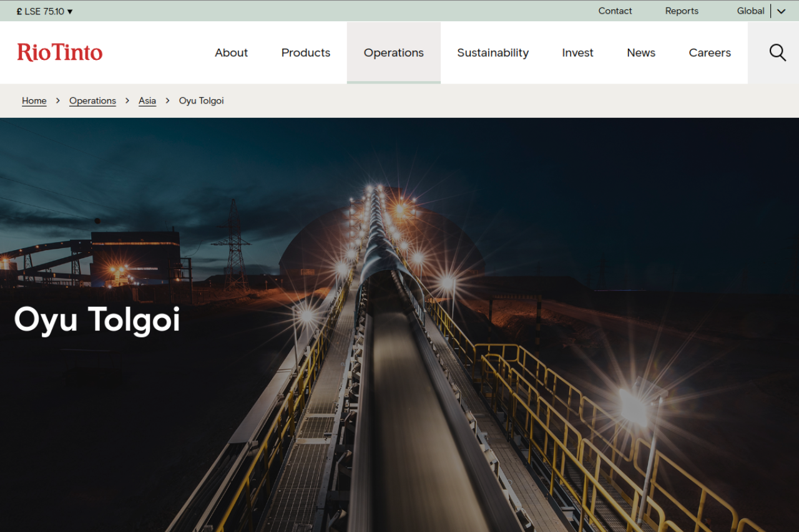799x532 pixels.
Task: Open the Global link in top bar
Action: 750,11
